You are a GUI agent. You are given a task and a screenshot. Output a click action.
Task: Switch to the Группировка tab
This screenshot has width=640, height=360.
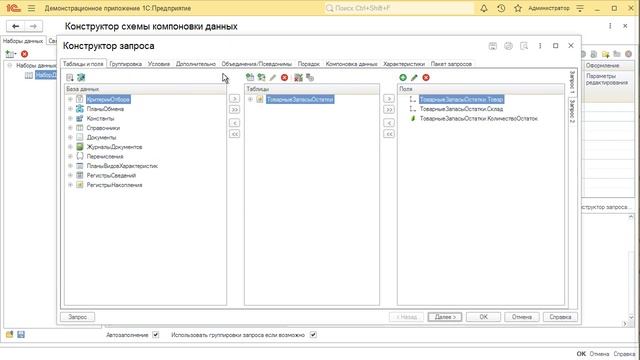[x=126, y=64]
